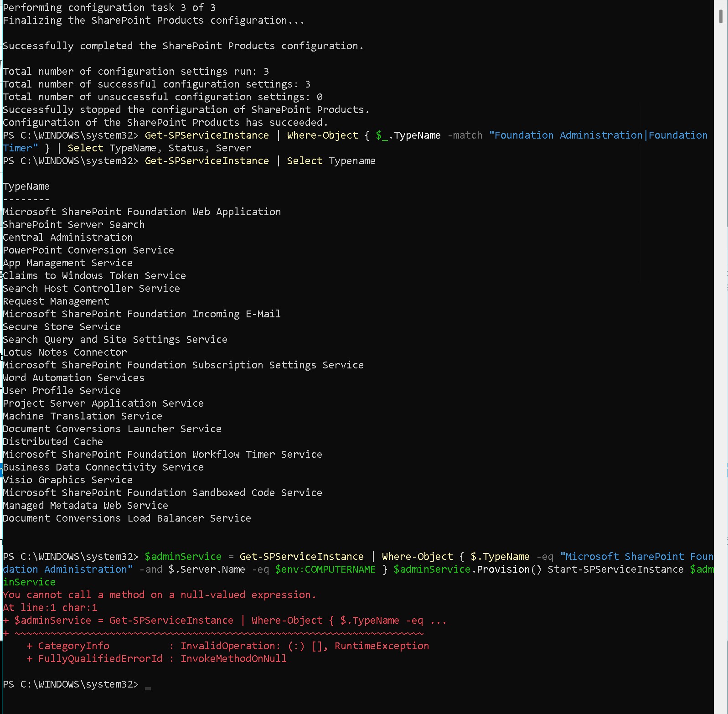Click 'Foundation Sandboxed Code Service' line

click(x=163, y=493)
